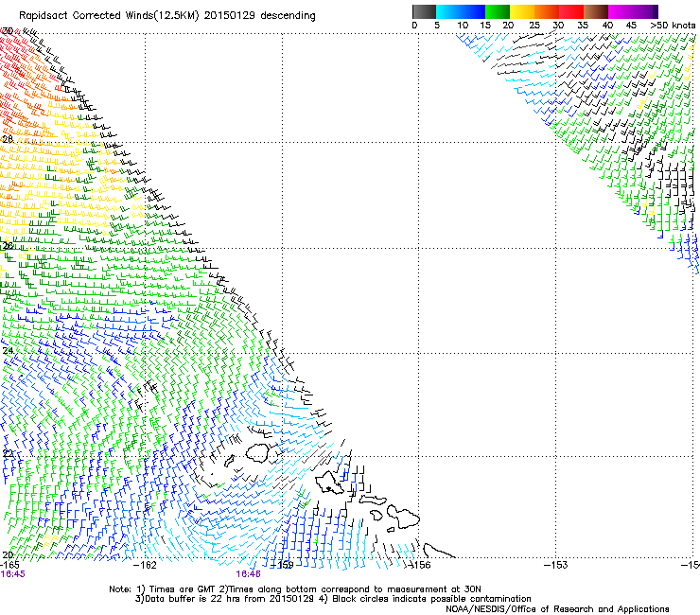
Task: Click the word 'descending' in the title
Action: tap(288, 16)
